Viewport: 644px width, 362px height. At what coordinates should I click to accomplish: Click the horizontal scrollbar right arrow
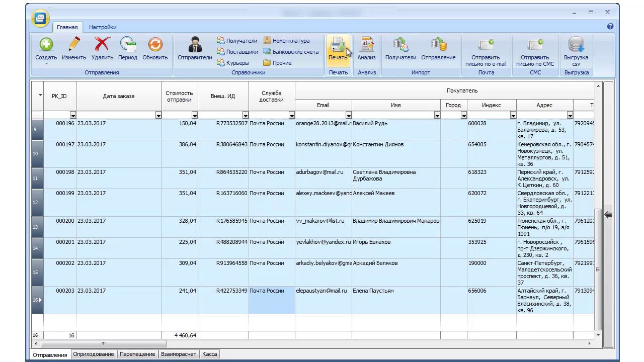point(590,343)
